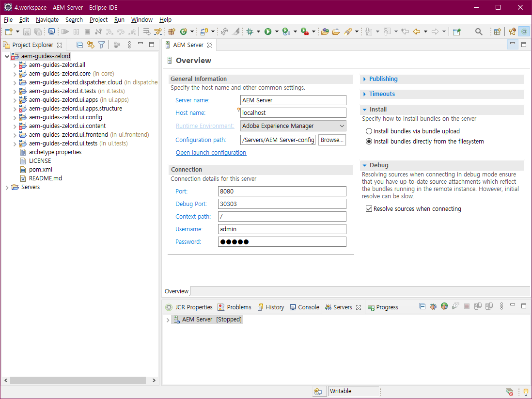Start server in debug mode from Servers view
This screenshot has width=532, height=399.
[433, 306]
